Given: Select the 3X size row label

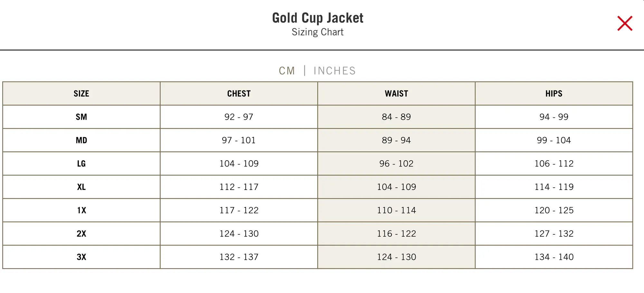Looking at the screenshot, I should (x=81, y=257).
